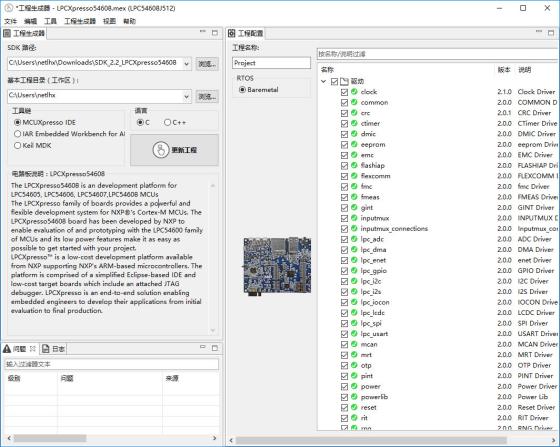Click the green status icon beside clock
Image resolution: width=560 pixels, height=447 pixels.
pyautogui.click(x=354, y=91)
